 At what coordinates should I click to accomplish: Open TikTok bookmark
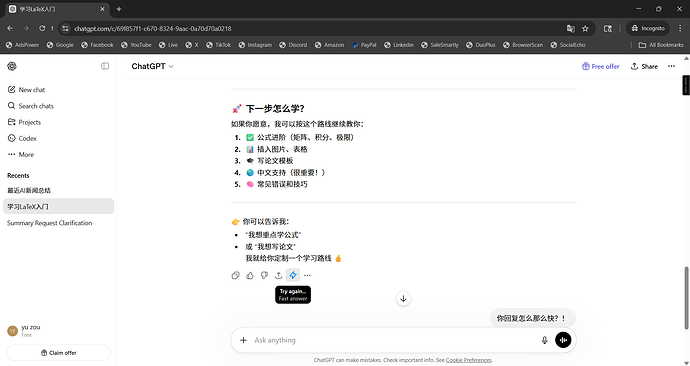[x=218, y=45]
